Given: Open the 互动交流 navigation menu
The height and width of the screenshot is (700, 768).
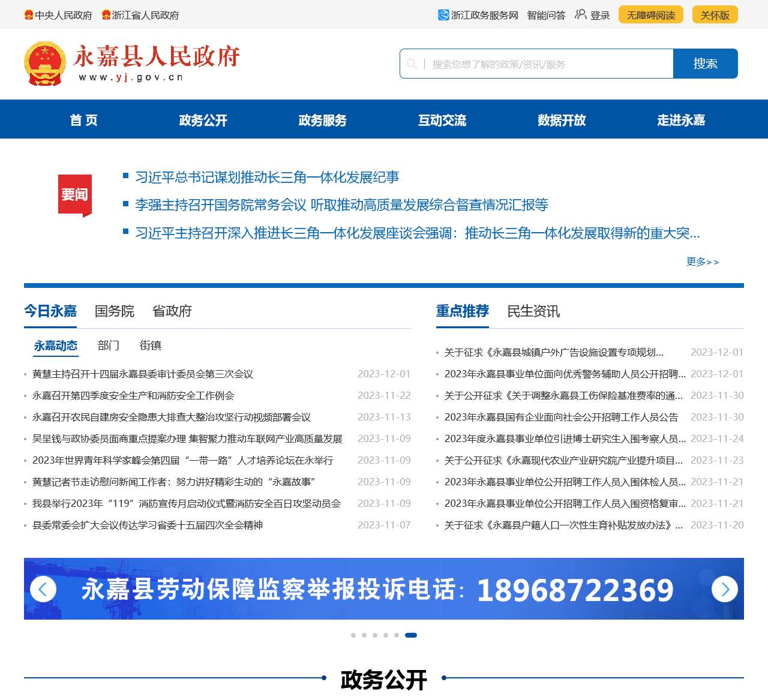Looking at the screenshot, I should pyautogui.click(x=442, y=120).
